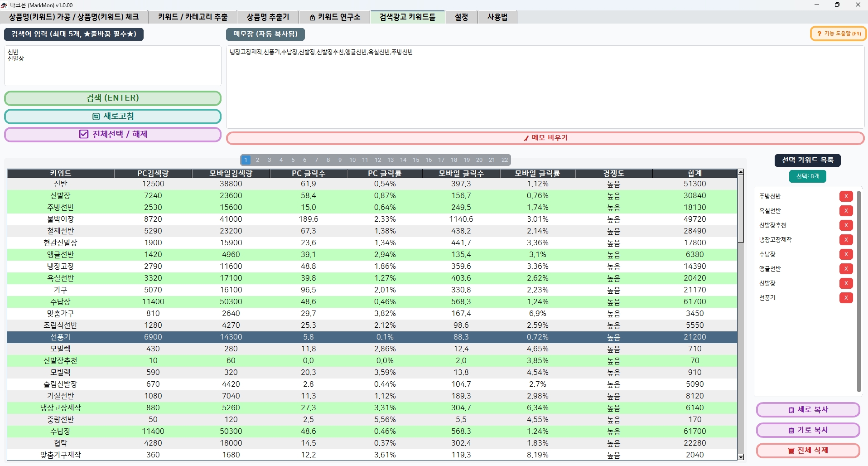Sort the table by the 경쟁도 column header
Image resolution: width=868 pixels, height=466 pixels.
613,173
